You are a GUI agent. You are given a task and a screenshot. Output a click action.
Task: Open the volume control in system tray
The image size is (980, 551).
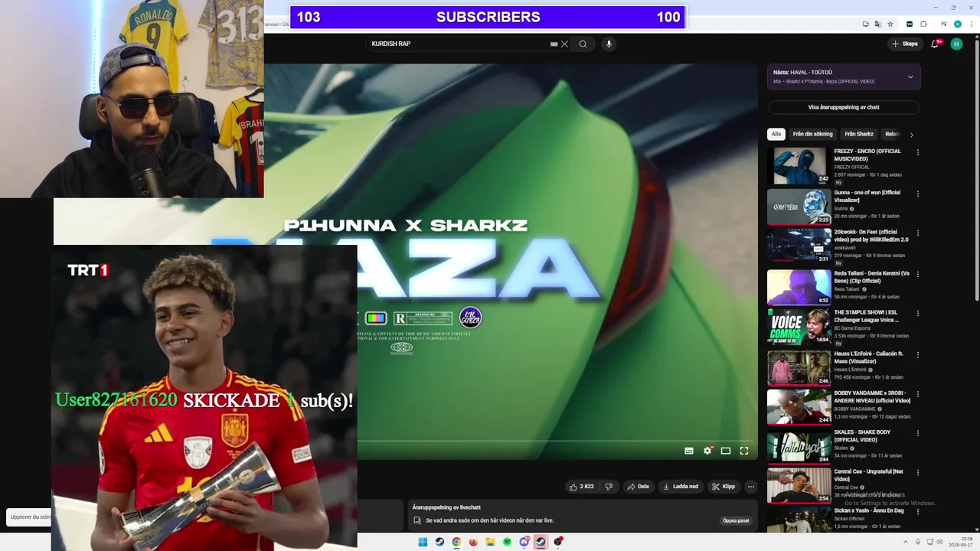[939, 542]
